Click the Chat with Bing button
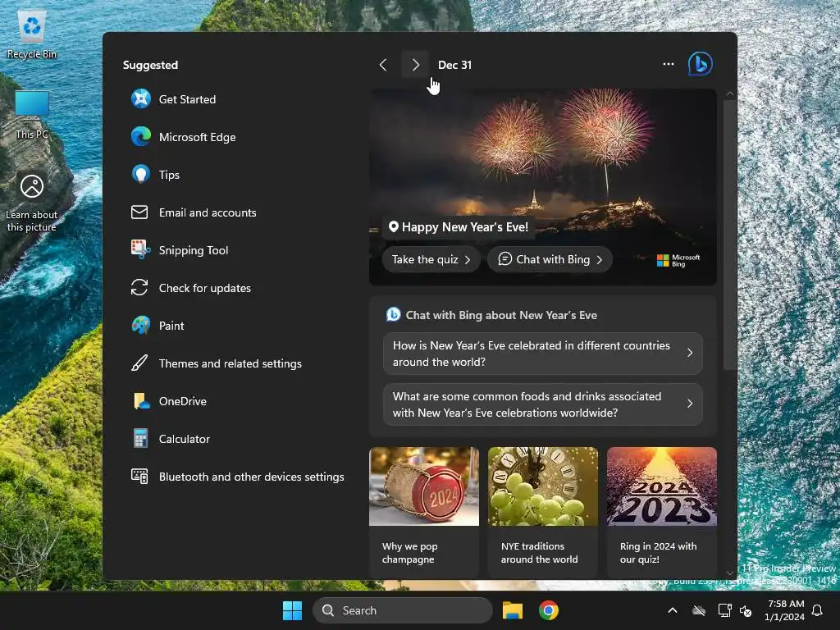The image size is (840, 630). (550, 259)
